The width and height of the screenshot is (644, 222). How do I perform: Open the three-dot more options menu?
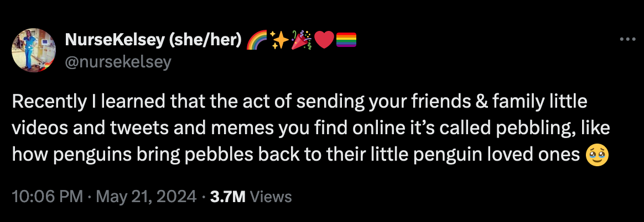(x=627, y=40)
